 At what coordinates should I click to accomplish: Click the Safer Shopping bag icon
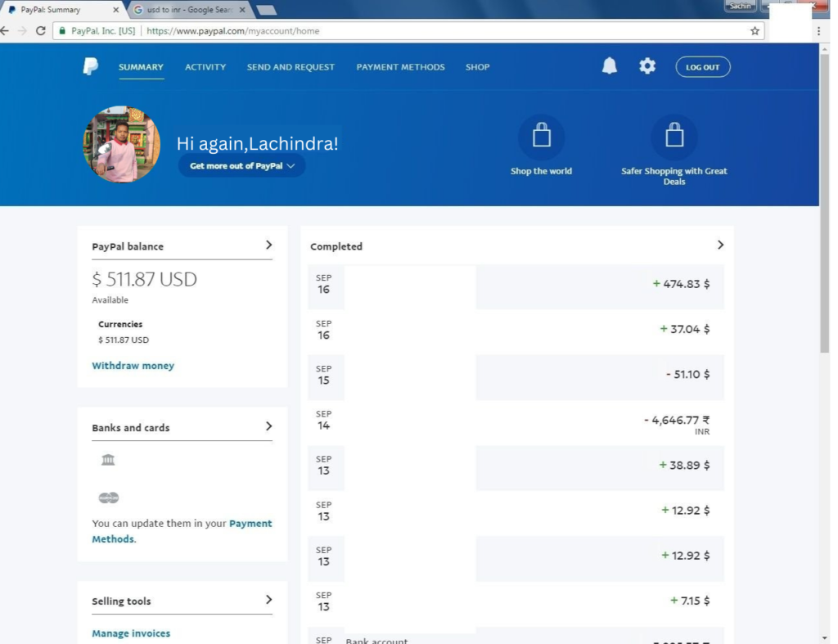click(x=674, y=137)
